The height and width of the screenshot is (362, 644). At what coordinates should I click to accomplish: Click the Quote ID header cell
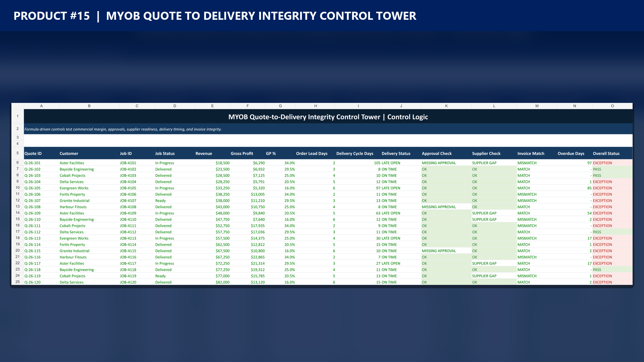[41, 154]
